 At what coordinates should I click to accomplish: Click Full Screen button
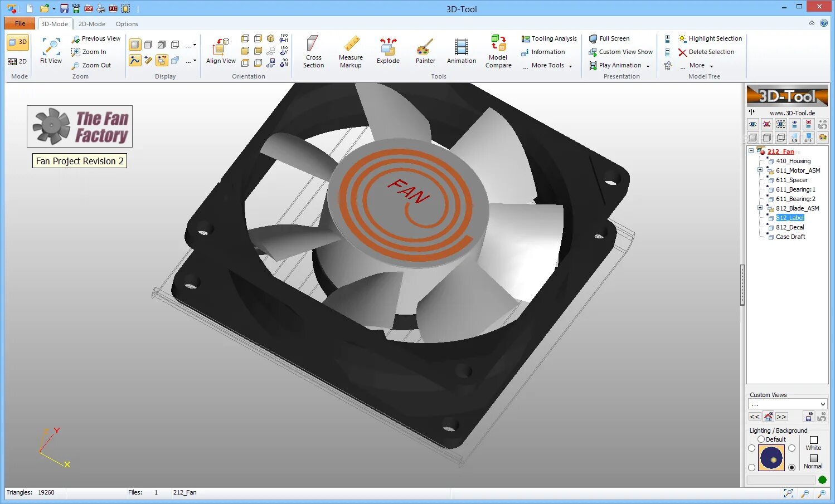coord(609,38)
